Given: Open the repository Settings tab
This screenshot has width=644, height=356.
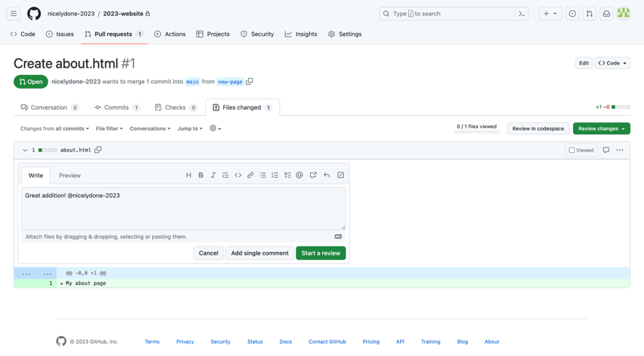Looking at the screenshot, I should point(345,34).
